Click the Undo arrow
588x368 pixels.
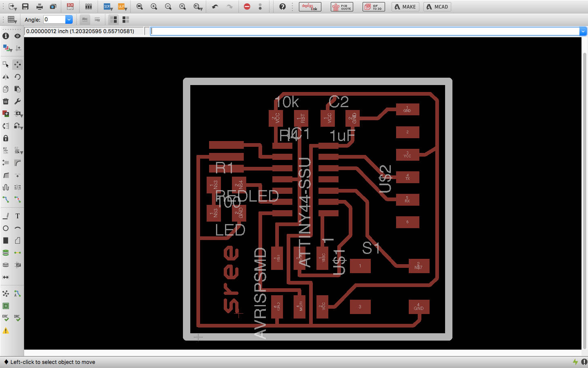pos(215,7)
